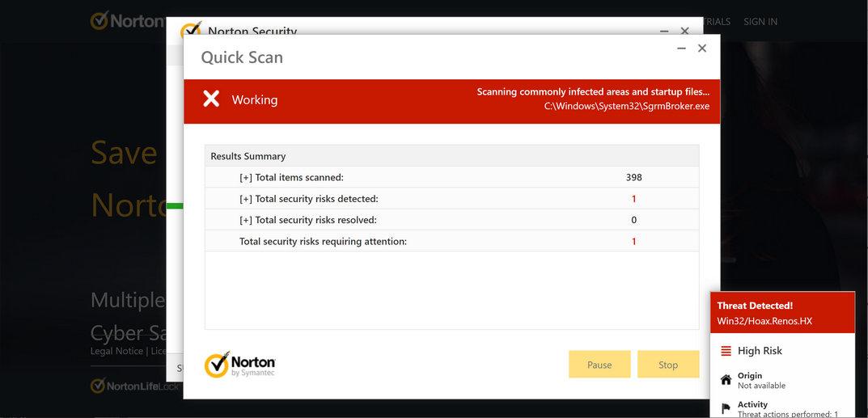Click the Norton logo in page header
The height and width of the screenshot is (418, 868).
coord(128,21)
